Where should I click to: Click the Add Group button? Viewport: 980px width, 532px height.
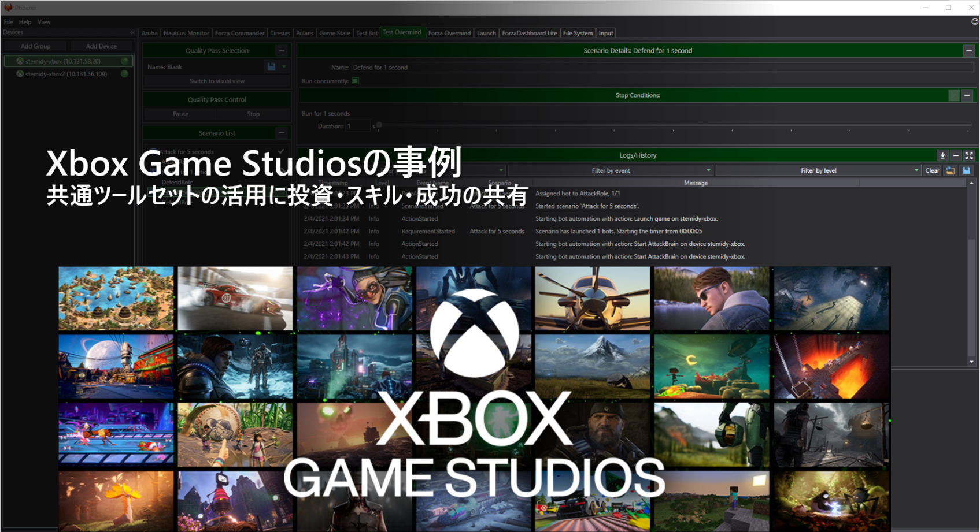[x=35, y=46]
